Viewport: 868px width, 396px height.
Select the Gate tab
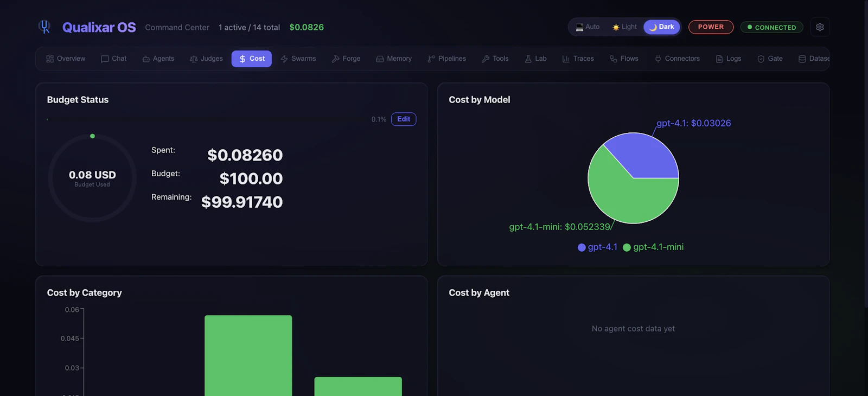(x=770, y=59)
